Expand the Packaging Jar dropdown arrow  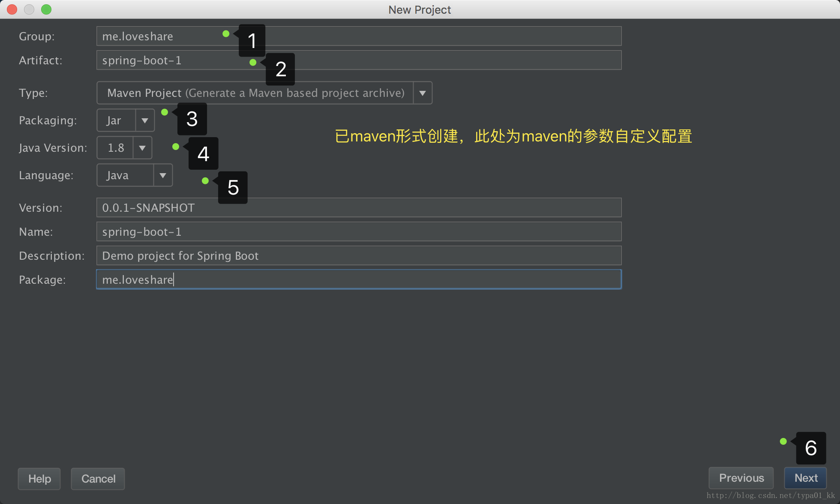(x=145, y=120)
